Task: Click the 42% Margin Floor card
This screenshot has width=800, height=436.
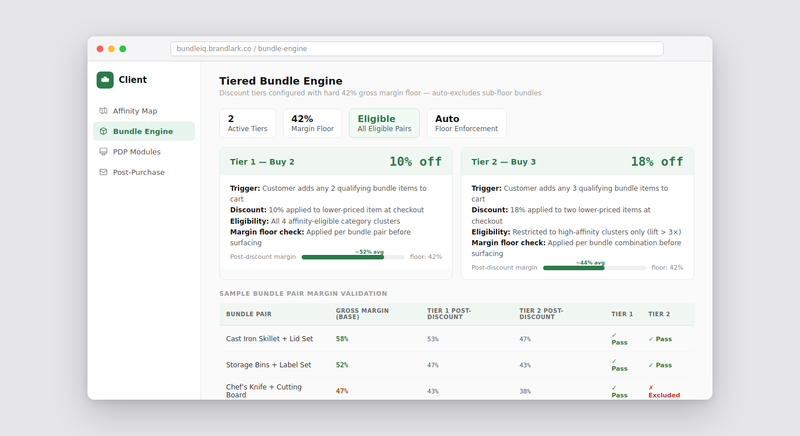Action: [312, 123]
